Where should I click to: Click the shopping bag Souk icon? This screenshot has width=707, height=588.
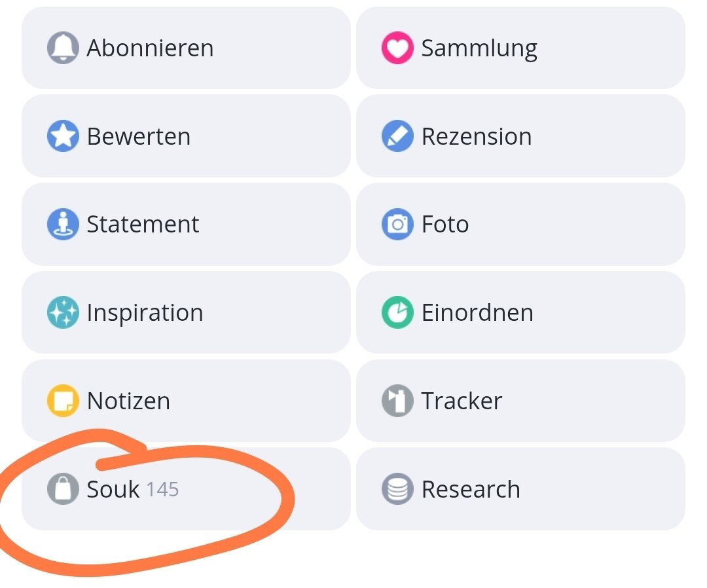tap(63, 488)
